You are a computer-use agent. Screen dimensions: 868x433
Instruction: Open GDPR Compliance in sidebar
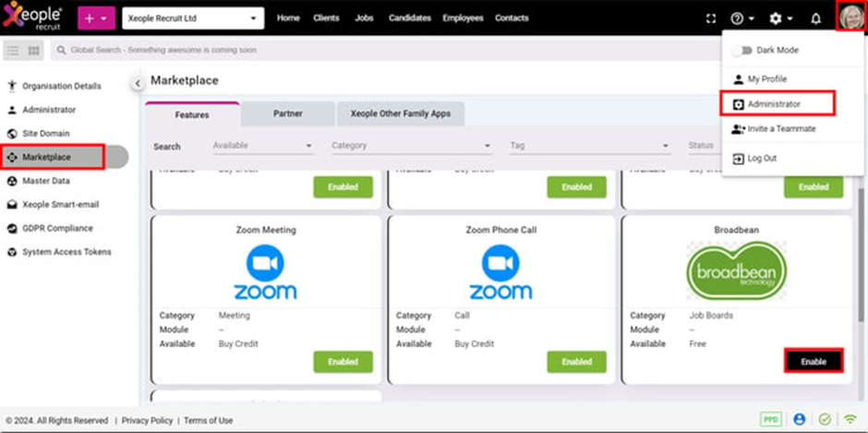57,229
